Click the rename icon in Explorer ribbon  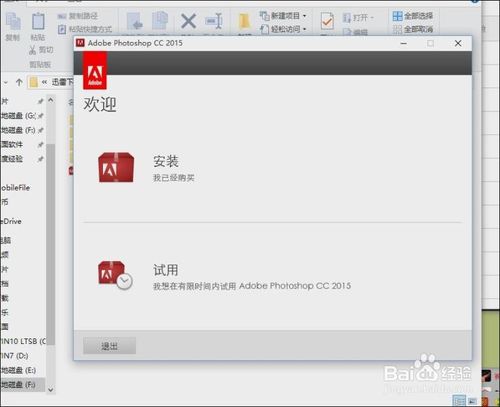[x=214, y=21]
